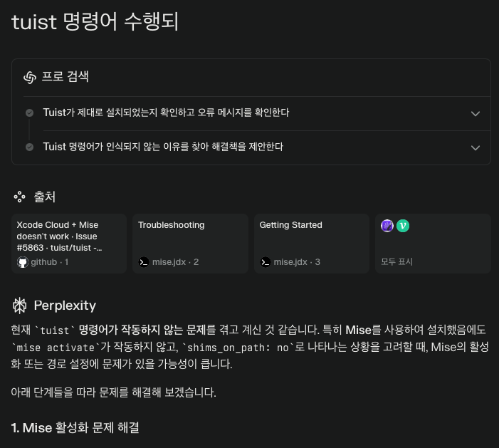The image size is (499, 448).
Task: Click the '`mise activate`' inline code text
Action: [x=56, y=348]
